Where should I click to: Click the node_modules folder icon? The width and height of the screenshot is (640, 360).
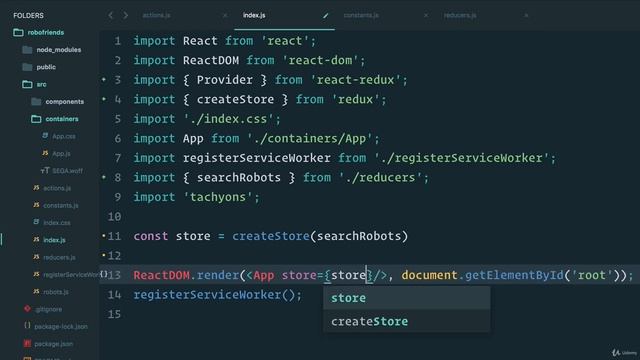[x=27, y=50]
